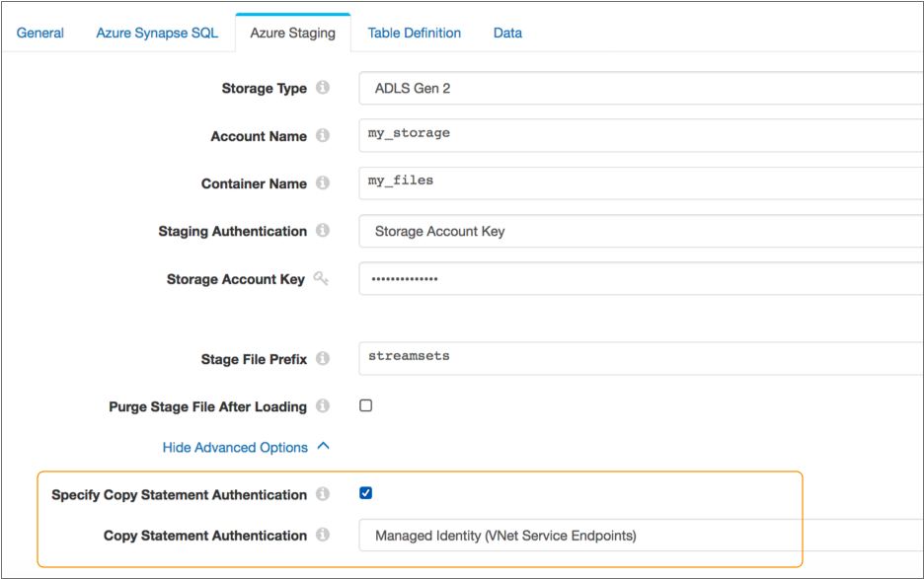
Task: Collapse section with Hide Advanced Options
Action: tap(245, 447)
